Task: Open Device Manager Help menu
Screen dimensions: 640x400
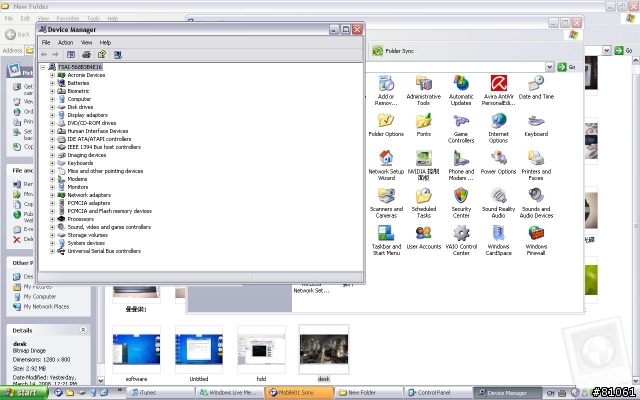Action: point(105,42)
